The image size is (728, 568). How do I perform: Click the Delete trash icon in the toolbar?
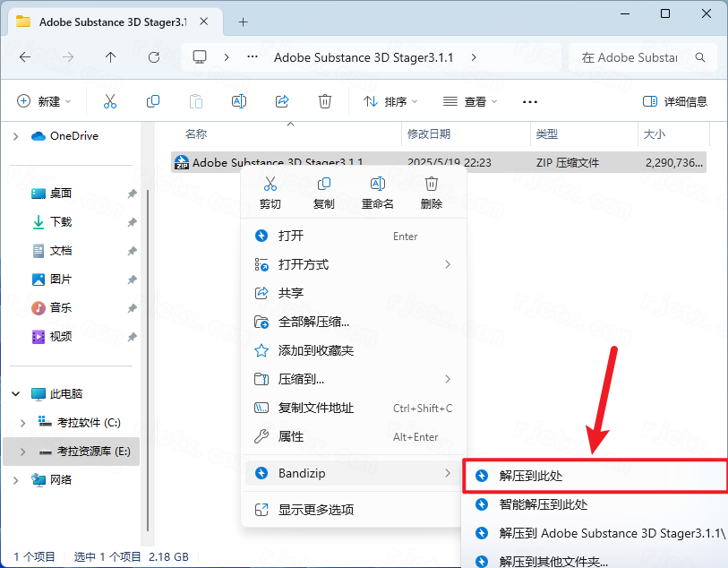(x=323, y=100)
